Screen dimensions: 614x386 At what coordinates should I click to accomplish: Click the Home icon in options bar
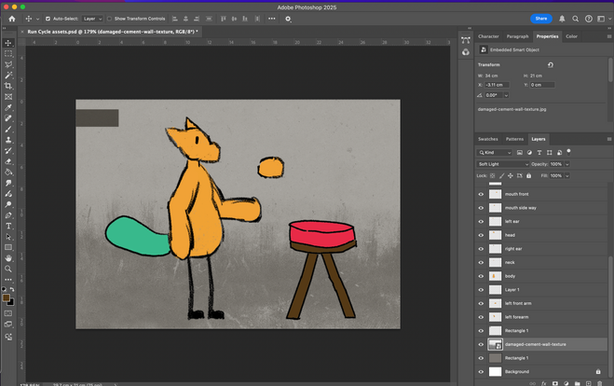(x=12, y=19)
